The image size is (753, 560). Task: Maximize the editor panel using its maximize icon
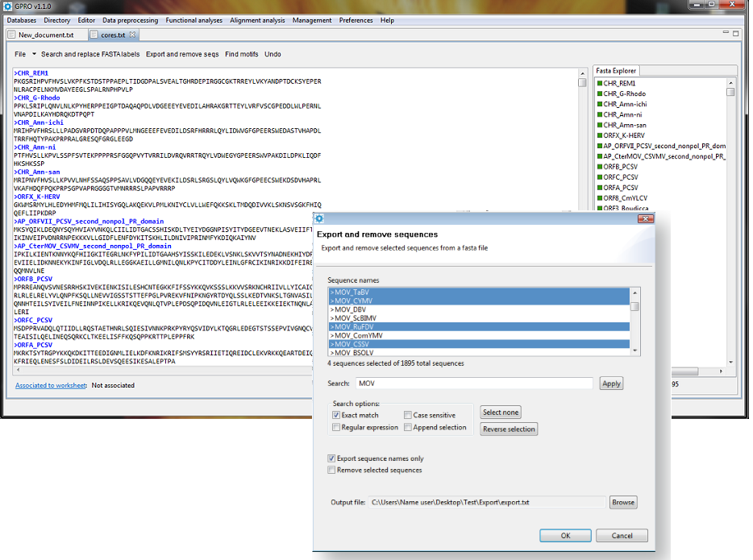pyautogui.click(x=734, y=34)
